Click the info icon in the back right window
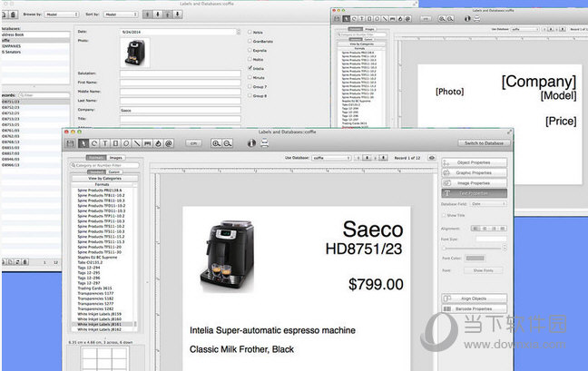 [x=467, y=19]
